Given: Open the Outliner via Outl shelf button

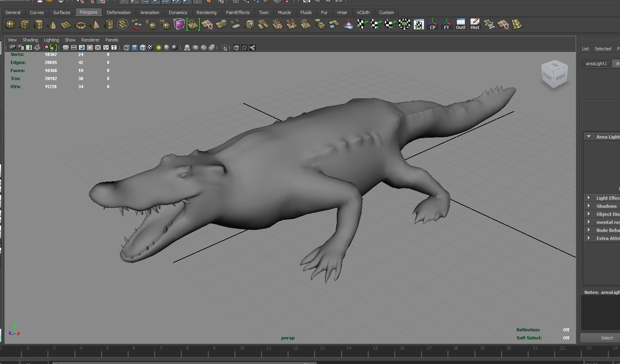Looking at the screenshot, I should coord(460,25).
